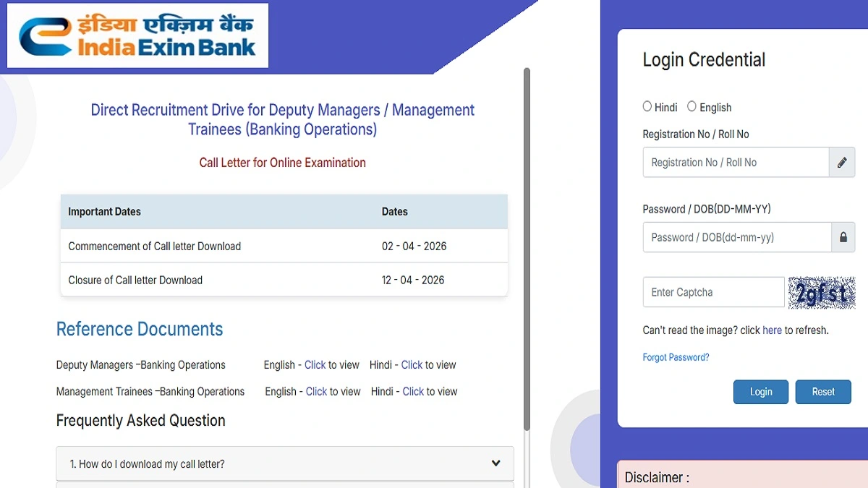Expand the 'How do I download my call letter?' FAQ
The height and width of the screenshot is (488, 868).
click(x=284, y=463)
